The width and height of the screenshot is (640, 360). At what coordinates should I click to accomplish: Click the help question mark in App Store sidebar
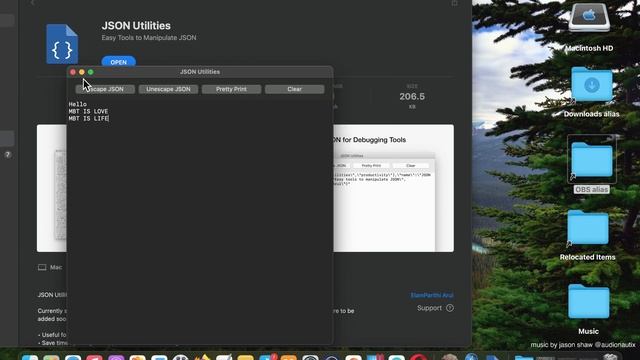pos(7,155)
